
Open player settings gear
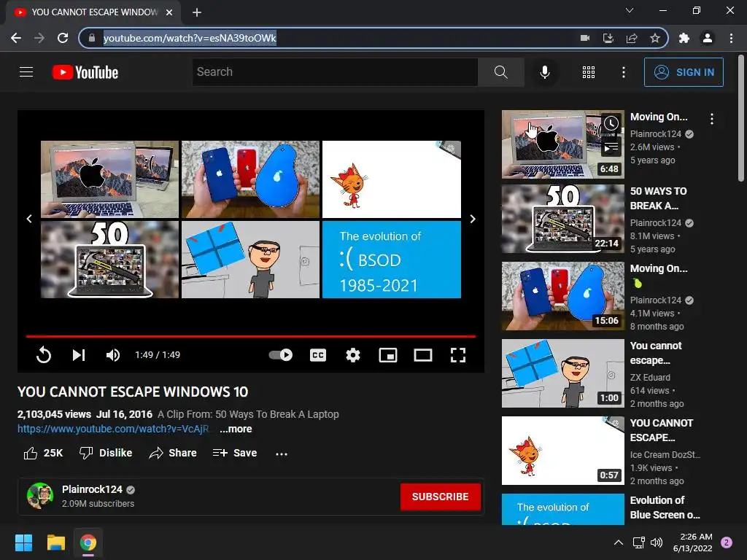(x=352, y=355)
